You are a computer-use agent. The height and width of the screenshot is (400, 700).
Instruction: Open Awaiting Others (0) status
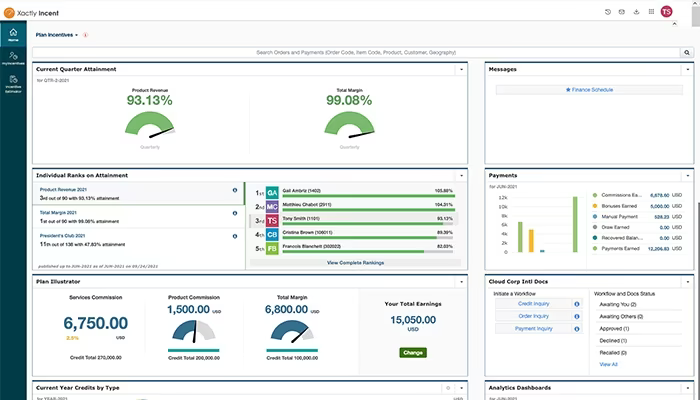(x=621, y=317)
